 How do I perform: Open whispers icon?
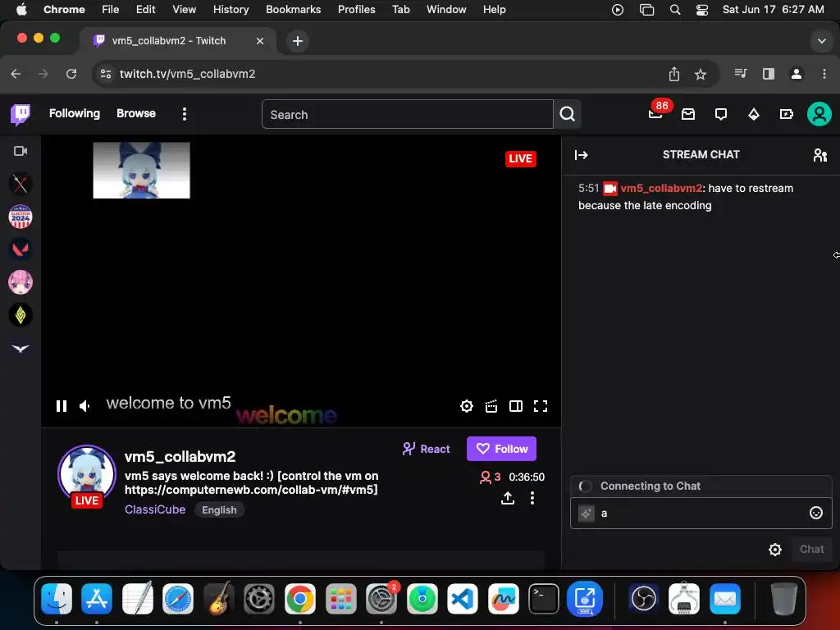tap(720, 114)
